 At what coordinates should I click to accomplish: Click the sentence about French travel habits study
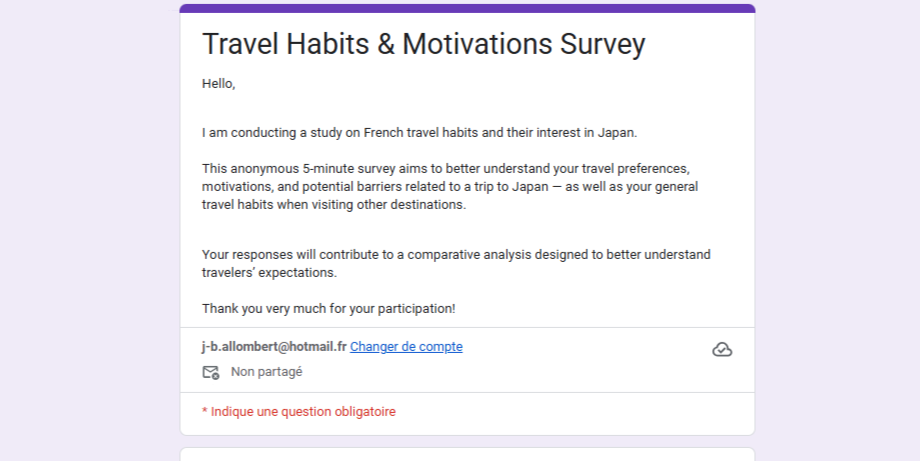[419, 132]
